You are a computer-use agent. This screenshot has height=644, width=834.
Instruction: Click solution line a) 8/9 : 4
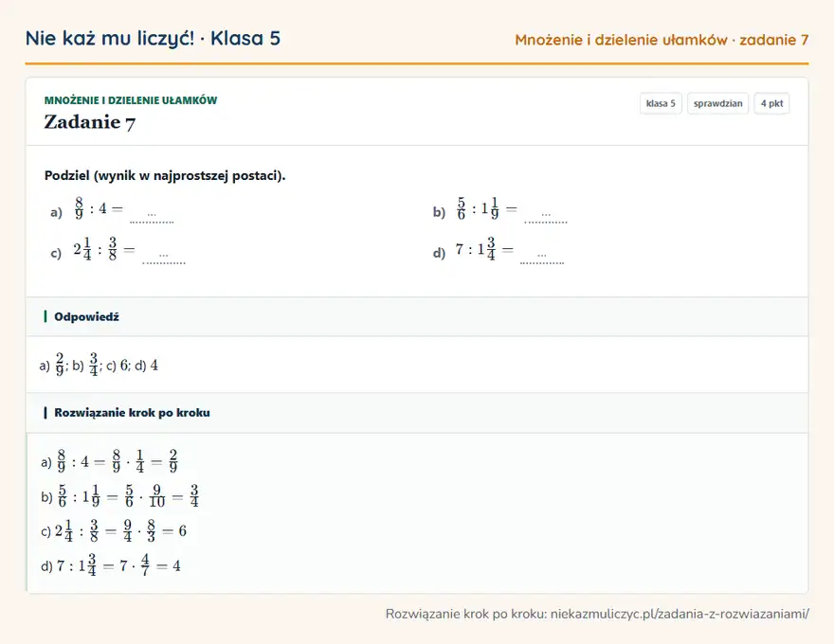109,461
